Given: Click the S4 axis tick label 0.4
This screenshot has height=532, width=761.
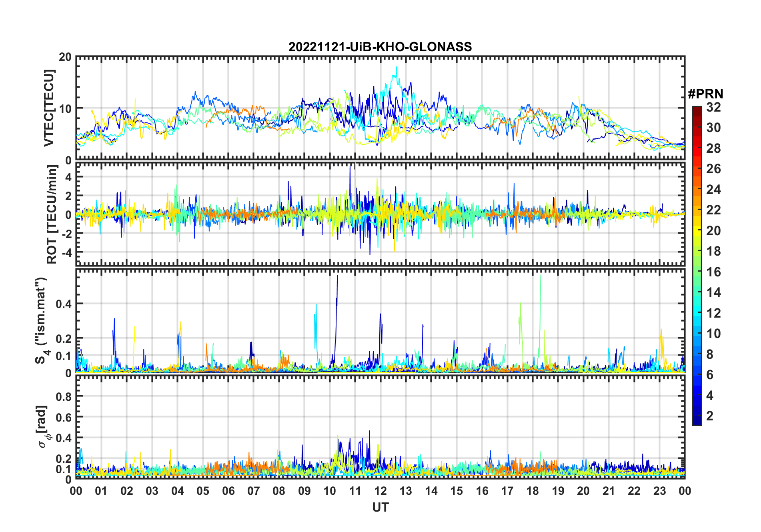Looking at the screenshot, I should tap(63, 304).
